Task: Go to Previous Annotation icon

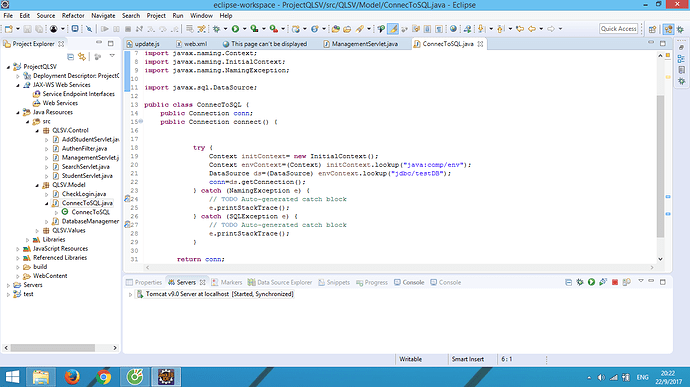Action: (x=500, y=29)
